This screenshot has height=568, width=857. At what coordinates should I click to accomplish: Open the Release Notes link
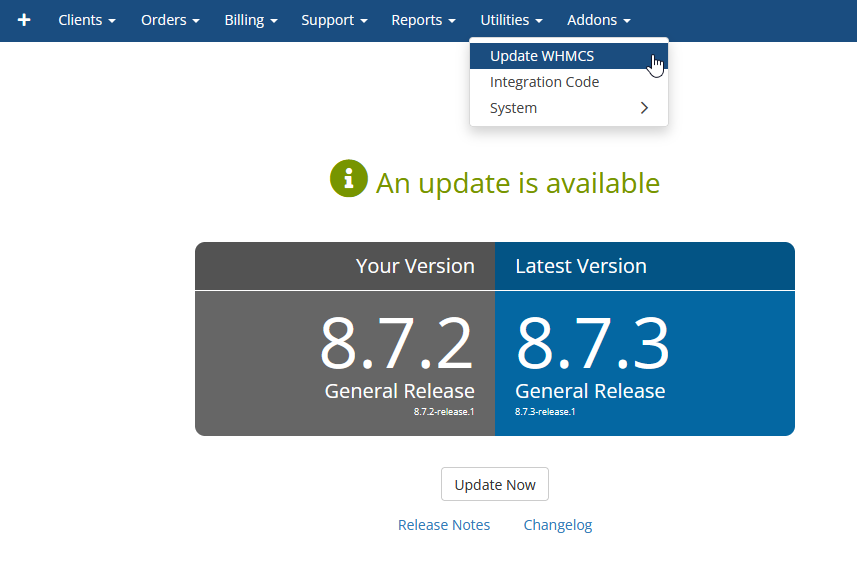pyautogui.click(x=444, y=525)
